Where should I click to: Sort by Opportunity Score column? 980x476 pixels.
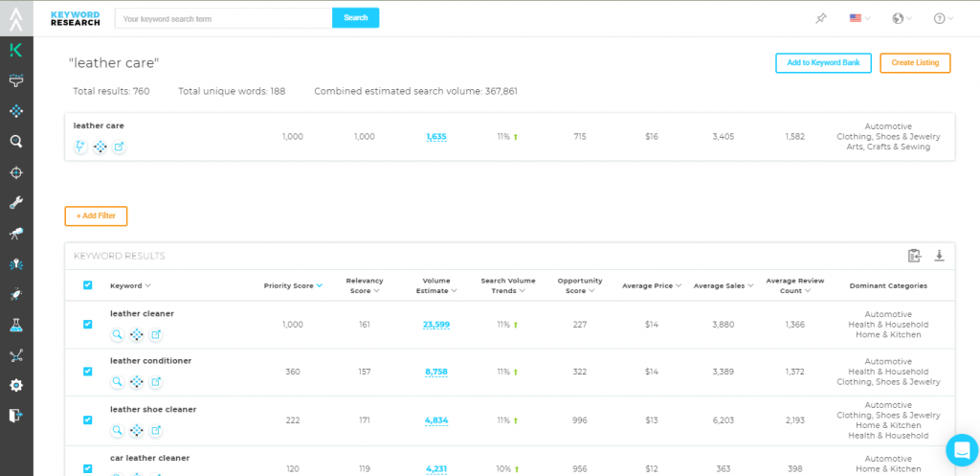(x=580, y=285)
